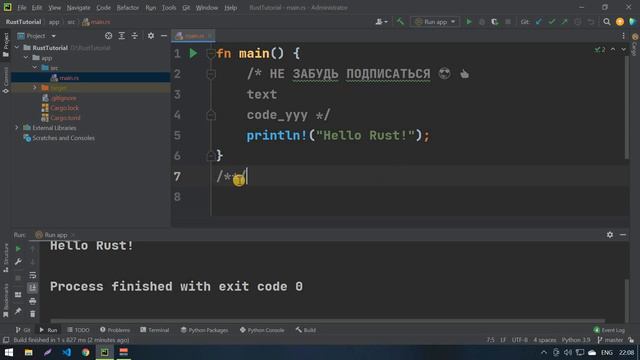This screenshot has height=360, width=640.
Task: Click Python 3.9 interpreter in status bar
Action: (576, 340)
